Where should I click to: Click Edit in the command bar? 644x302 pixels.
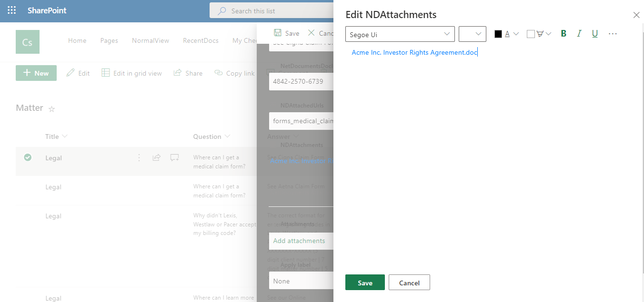tap(78, 73)
